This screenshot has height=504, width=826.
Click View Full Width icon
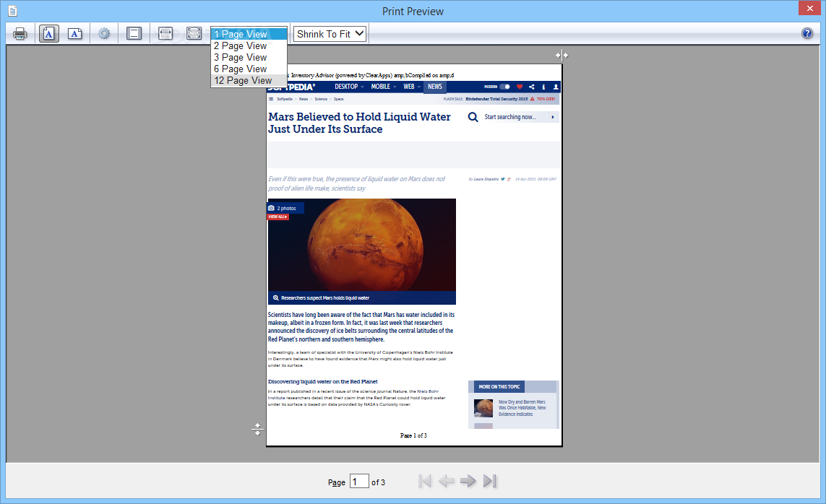point(165,34)
